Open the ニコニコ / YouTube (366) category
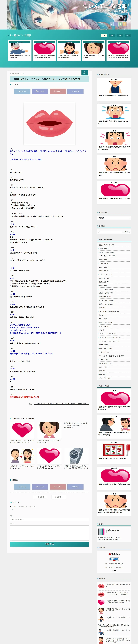This screenshot has width=138, height=644. click(x=108, y=256)
